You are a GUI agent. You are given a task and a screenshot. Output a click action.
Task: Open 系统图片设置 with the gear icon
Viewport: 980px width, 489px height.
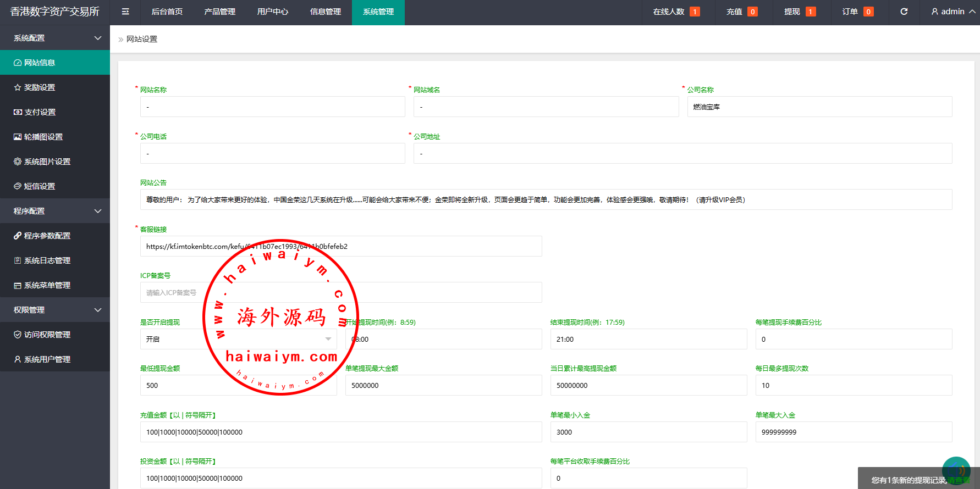tap(47, 162)
